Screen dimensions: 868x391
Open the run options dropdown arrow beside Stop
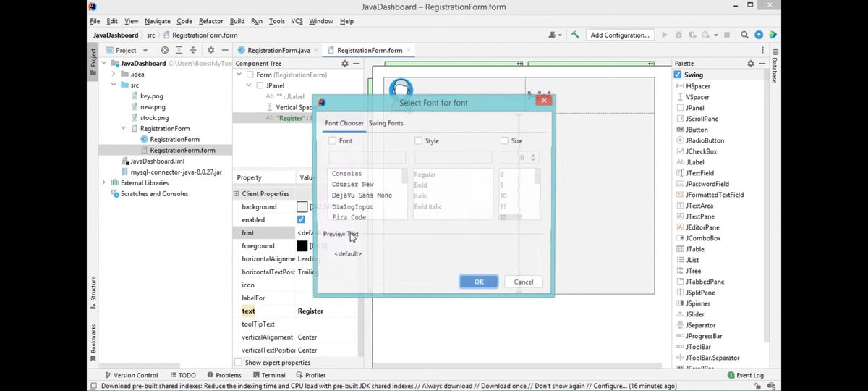coord(716,35)
